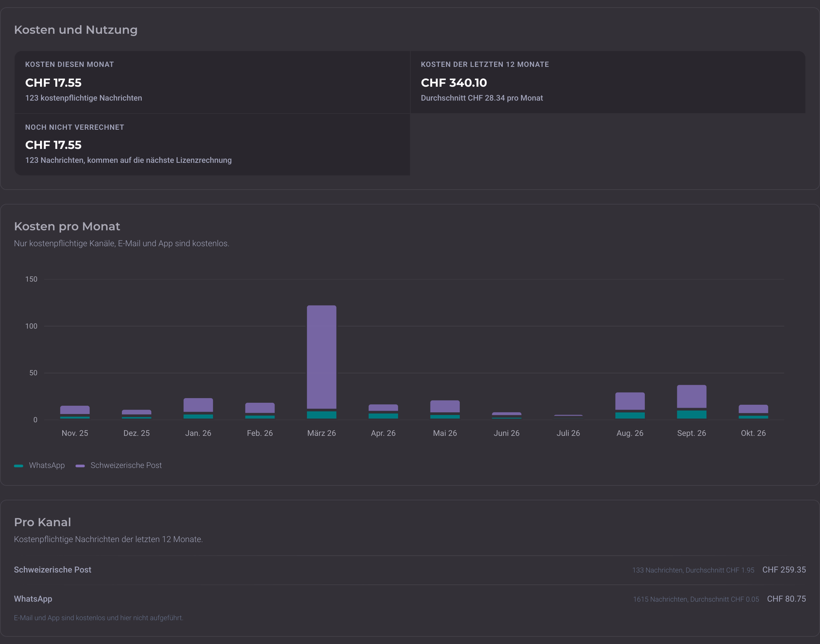Viewport: 820px width, 644px height.
Task: Click the 'NOCH NICHT VERRECHNET' label
Action: tap(75, 127)
